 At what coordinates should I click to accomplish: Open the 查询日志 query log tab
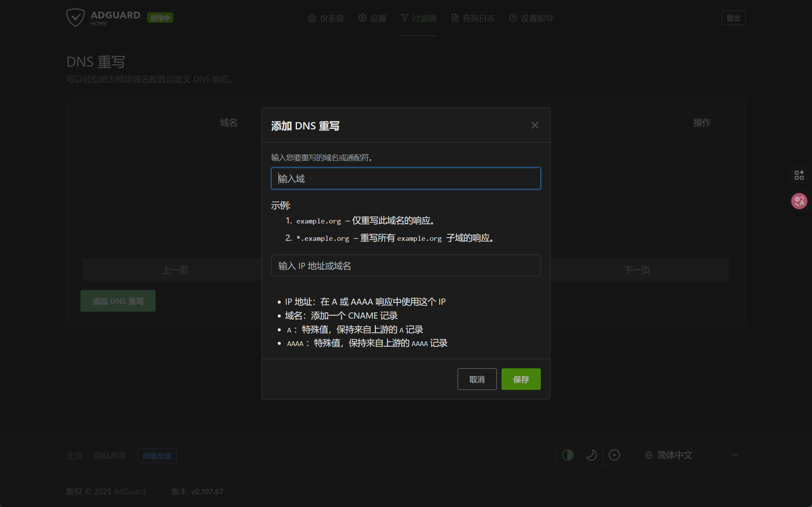pos(473,18)
